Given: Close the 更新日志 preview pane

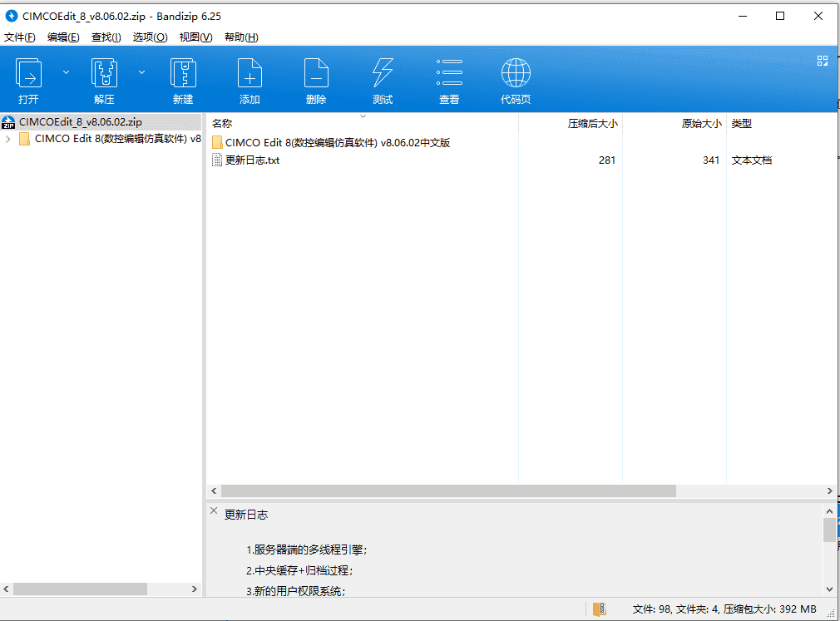Looking at the screenshot, I should pyautogui.click(x=214, y=510).
